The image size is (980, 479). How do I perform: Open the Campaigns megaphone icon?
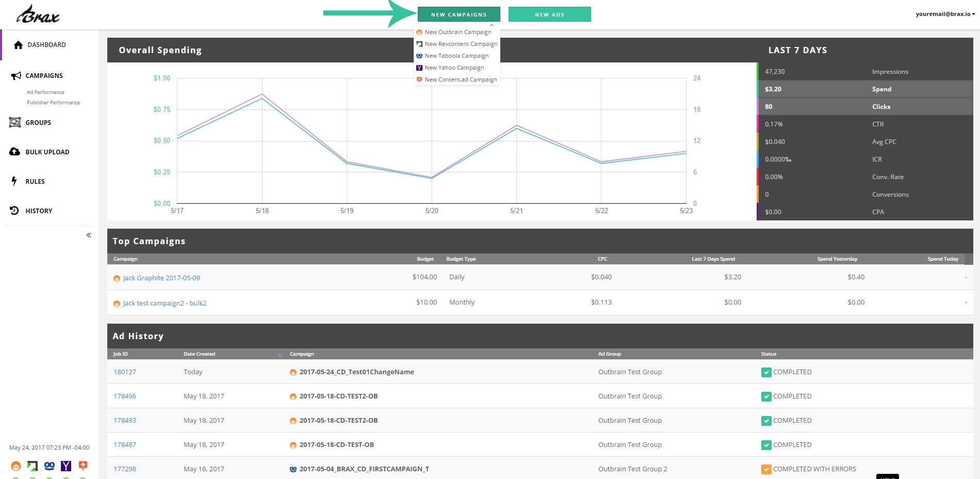pos(16,76)
